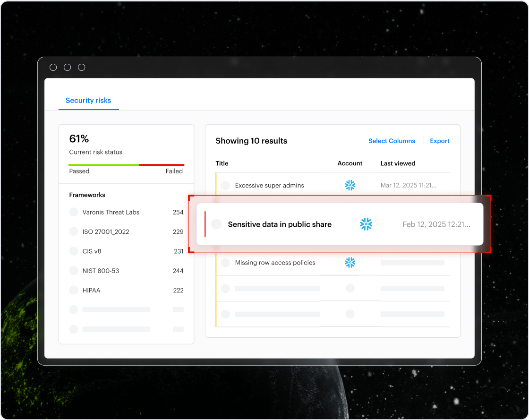Open the Last viewed column header
Image resolution: width=529 pixels, height=420 pixels.
[x=398, y=163]
